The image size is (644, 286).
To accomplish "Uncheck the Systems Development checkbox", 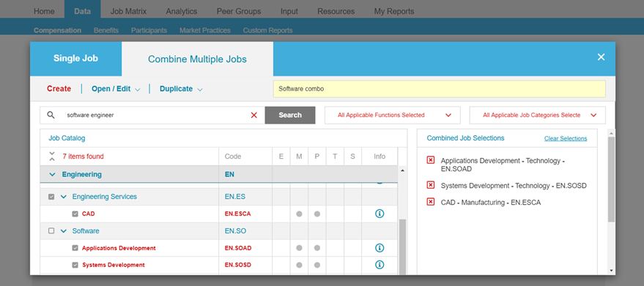I will 75,265.
